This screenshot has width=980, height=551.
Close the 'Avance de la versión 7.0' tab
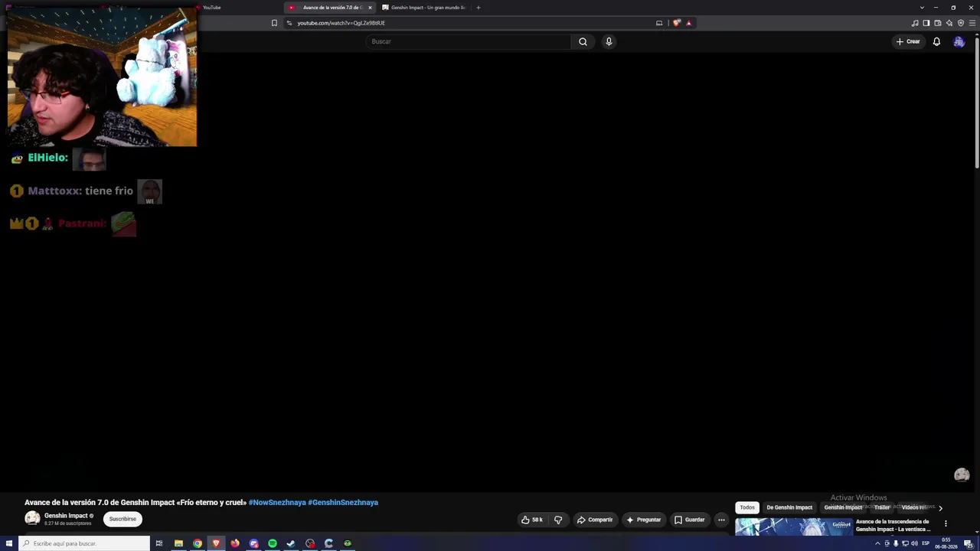[370, 8]
